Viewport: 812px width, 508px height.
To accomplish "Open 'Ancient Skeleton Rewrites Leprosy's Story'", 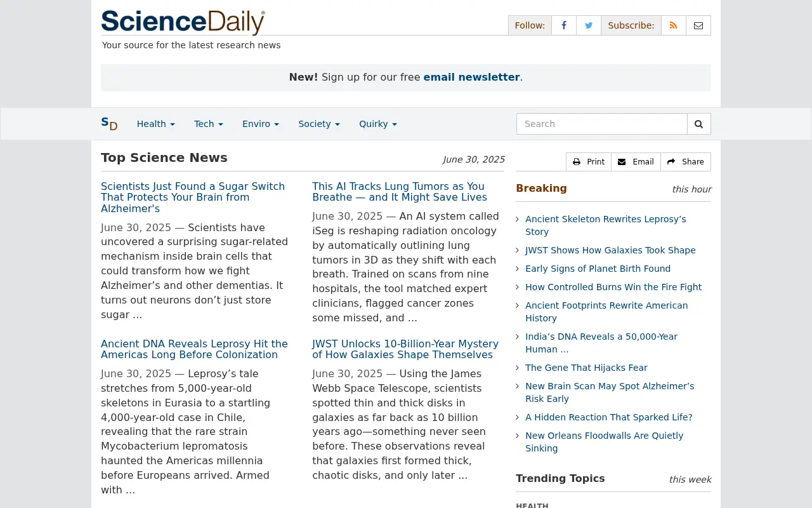I will pyautogui.click(x=606, y=225).
